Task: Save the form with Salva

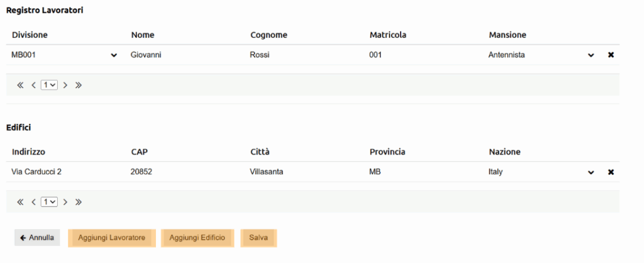Action: tap(258, 238)
